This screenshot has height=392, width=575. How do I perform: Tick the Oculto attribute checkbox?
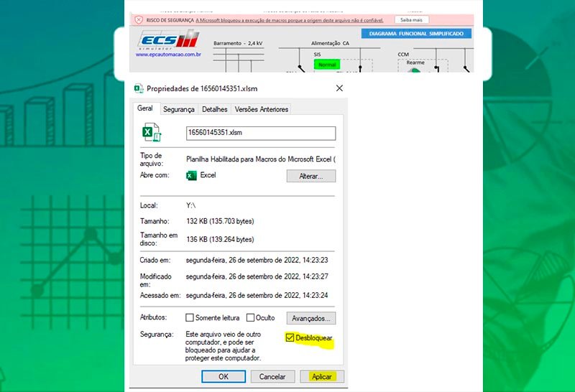tap(251, 318)
